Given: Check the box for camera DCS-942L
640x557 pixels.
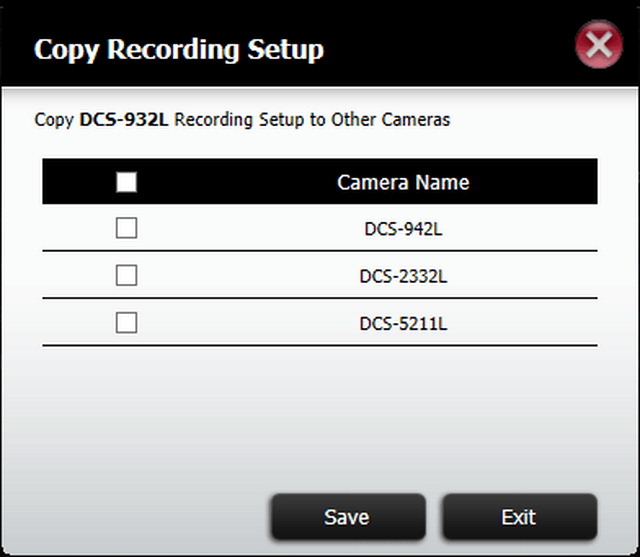Looking at the screenshot, I should 127,228.
